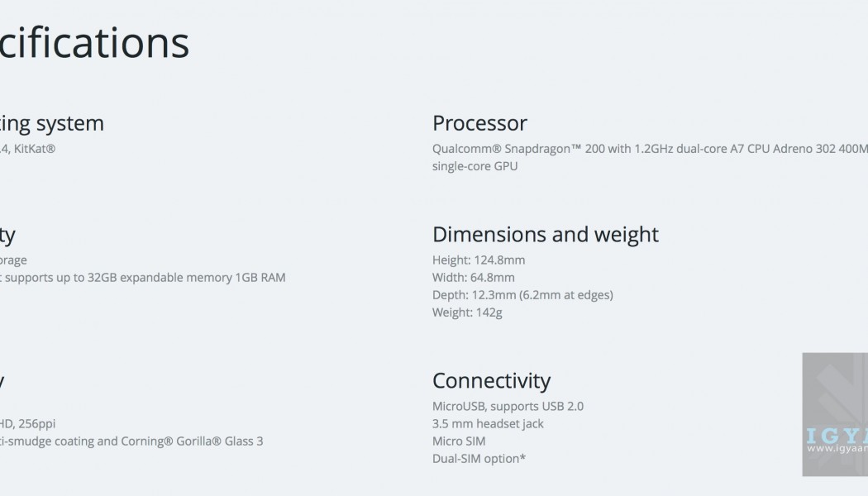The image size is (868, 496).
Task: Click the www.igyaan watermark URL text
Action: (837, 449)
